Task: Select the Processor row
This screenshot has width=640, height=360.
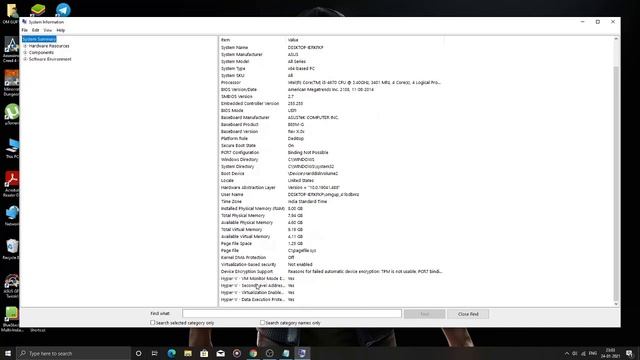Action: point(331,82)
